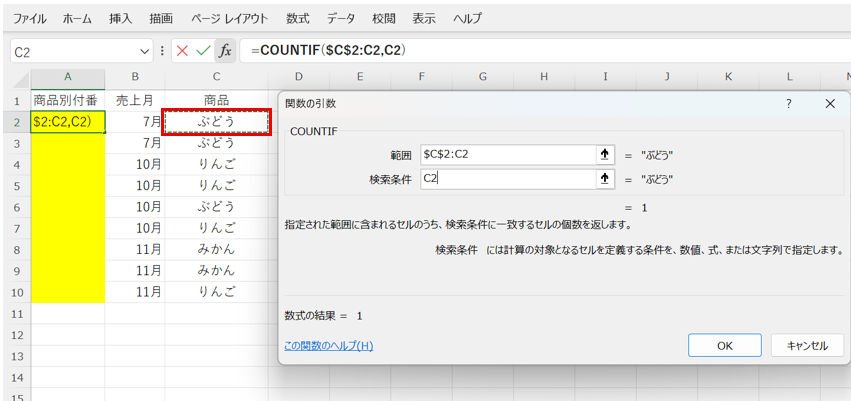This screenshot has height=401, width=851.
Task: Select column C header
Action: tap(216, 77)
